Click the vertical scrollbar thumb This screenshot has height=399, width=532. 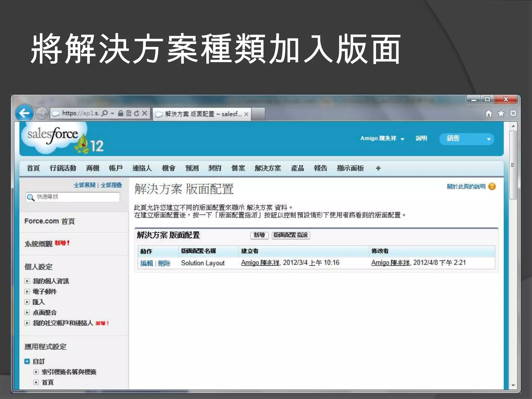coord(513,165)
